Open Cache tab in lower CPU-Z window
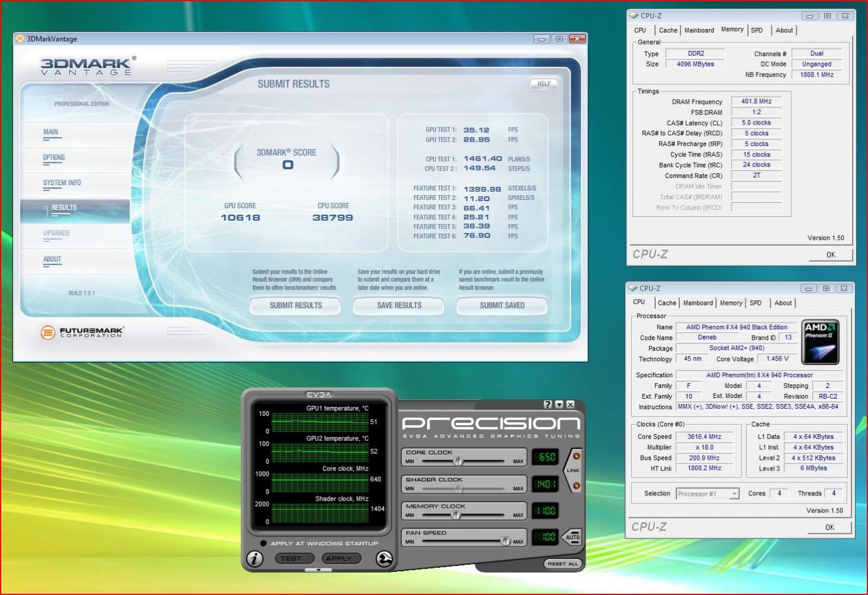Image resolution: width=868 pixels, height=595 pixels. pos(667,303)
